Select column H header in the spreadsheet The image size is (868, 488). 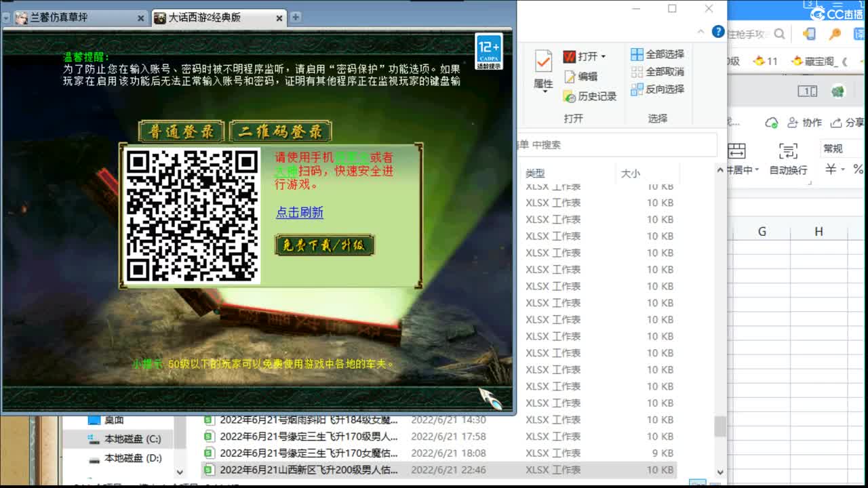[818, 232]
